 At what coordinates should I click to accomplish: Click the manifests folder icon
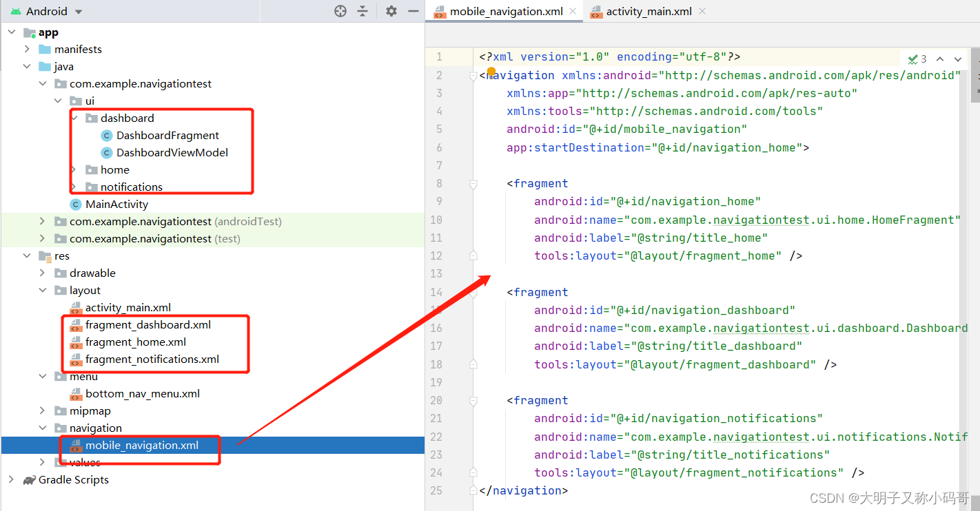click(45, 50)
